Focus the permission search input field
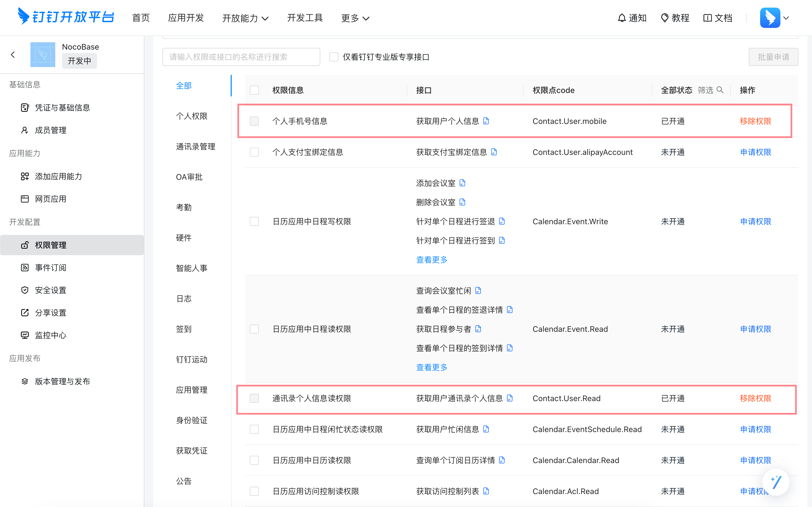 [241, 57]
